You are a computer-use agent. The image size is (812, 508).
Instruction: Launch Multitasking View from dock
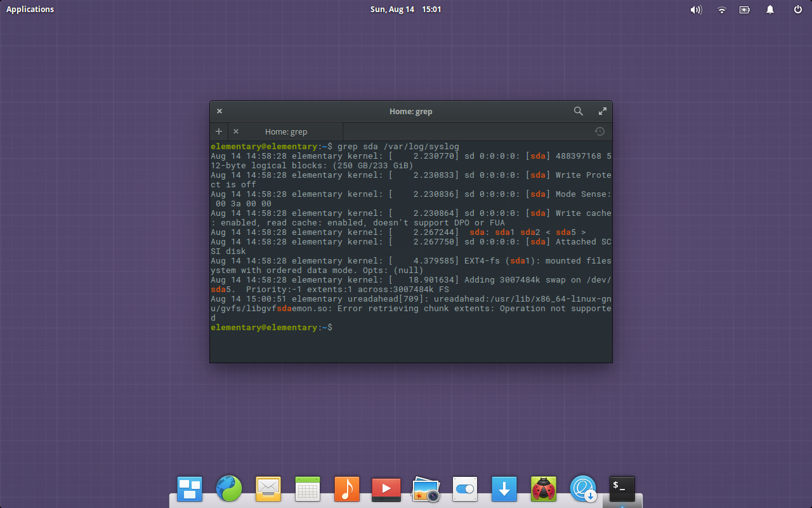(190, 489)
